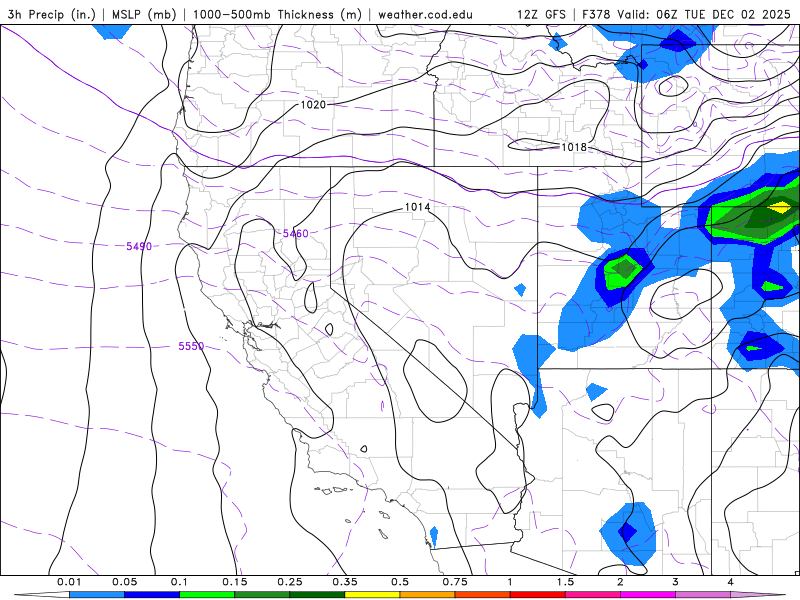Click the "3h Precip (in.)" header label

(52, 14)
